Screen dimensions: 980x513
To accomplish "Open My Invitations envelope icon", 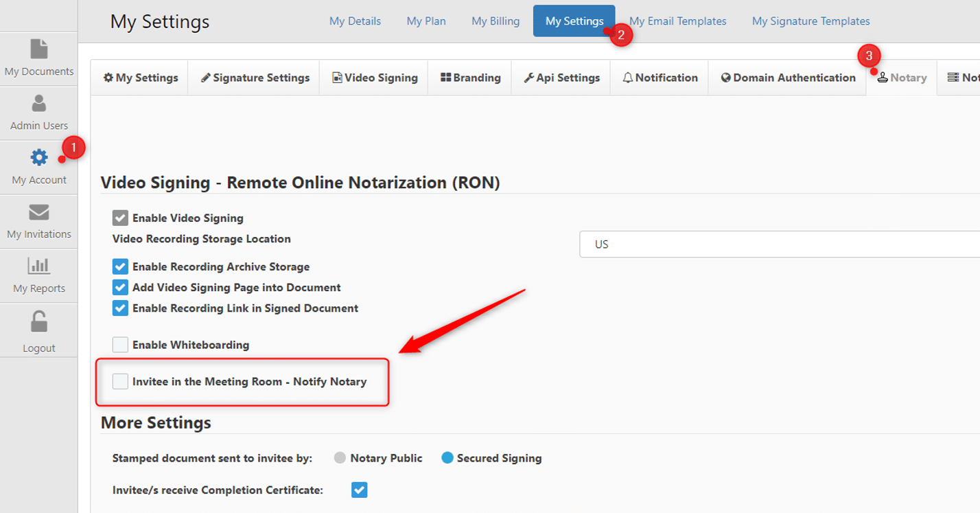I will pos(39,212).
